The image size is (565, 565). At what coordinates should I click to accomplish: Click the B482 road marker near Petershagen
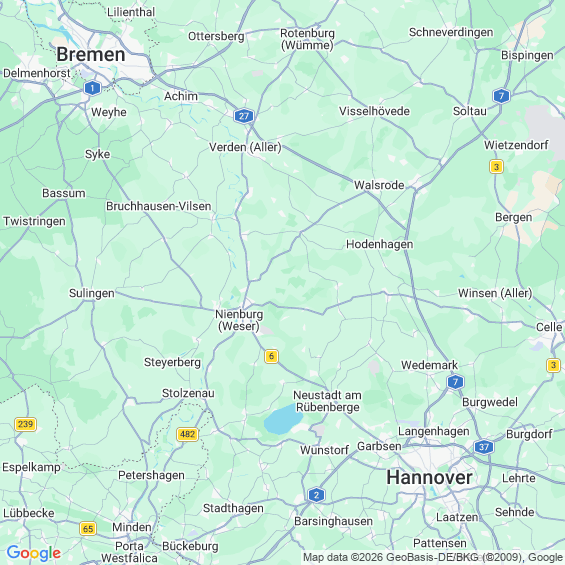click(187, 434)
